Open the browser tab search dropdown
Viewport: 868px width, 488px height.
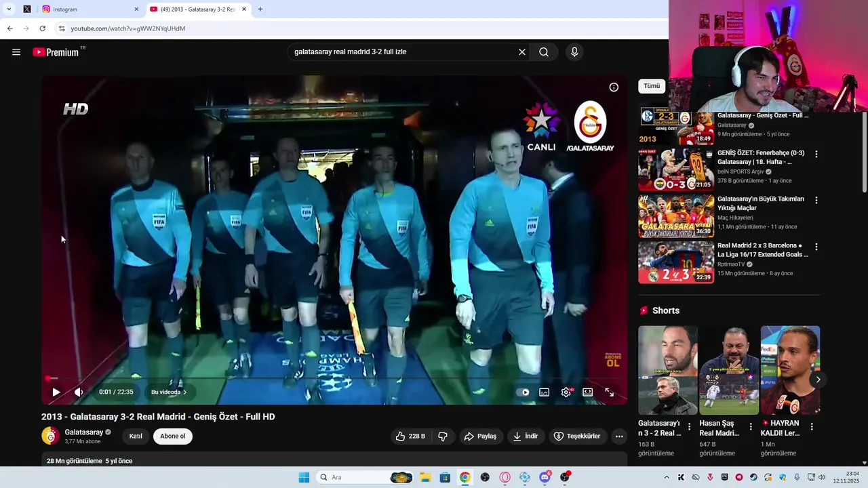9,9
